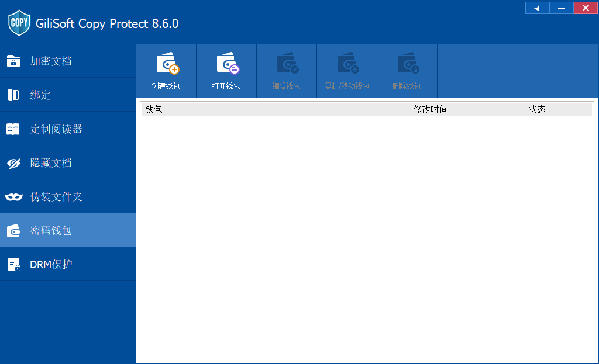
Task: Open the 加密文档 section
Action: point(68,61)
